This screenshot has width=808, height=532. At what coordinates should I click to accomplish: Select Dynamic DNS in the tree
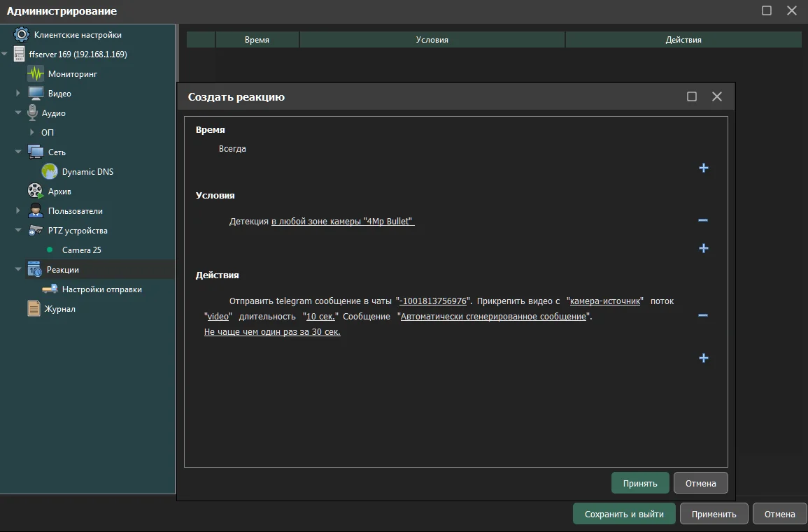(x=87, y=171)
